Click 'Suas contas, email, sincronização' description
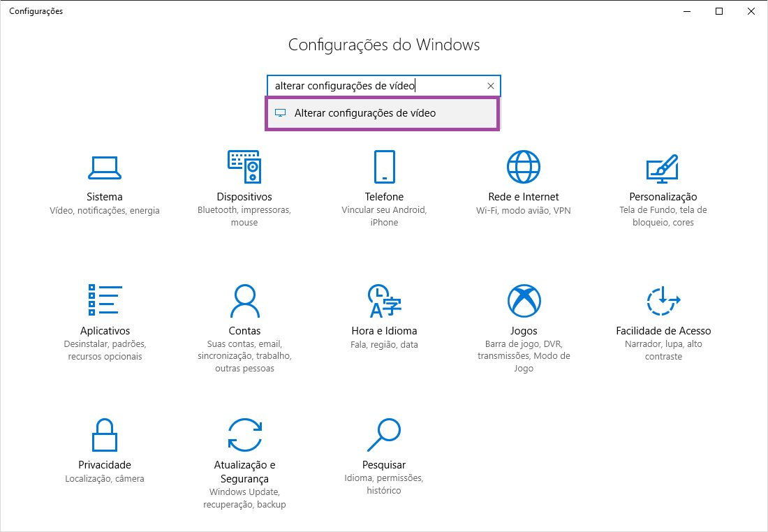The height and width of the screenshot is (532, 768). pos(244,356)
